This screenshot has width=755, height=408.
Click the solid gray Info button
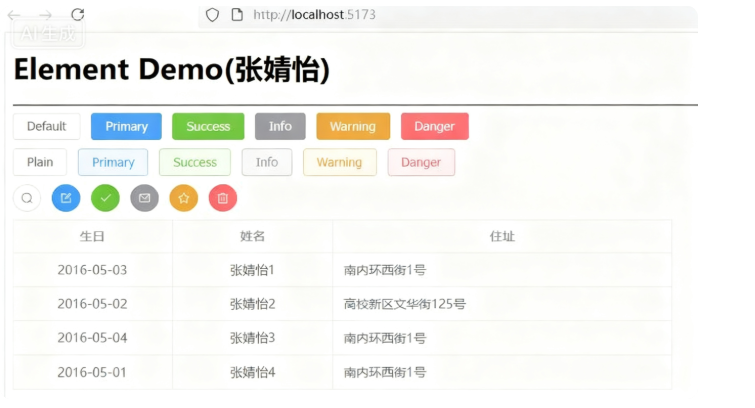pyautogui.click(x=280, y=126)
